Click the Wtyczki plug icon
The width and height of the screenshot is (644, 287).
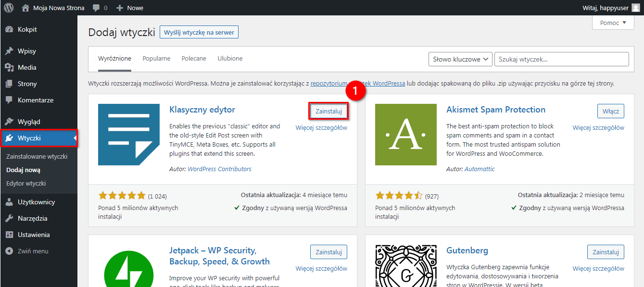coord(9,138)
